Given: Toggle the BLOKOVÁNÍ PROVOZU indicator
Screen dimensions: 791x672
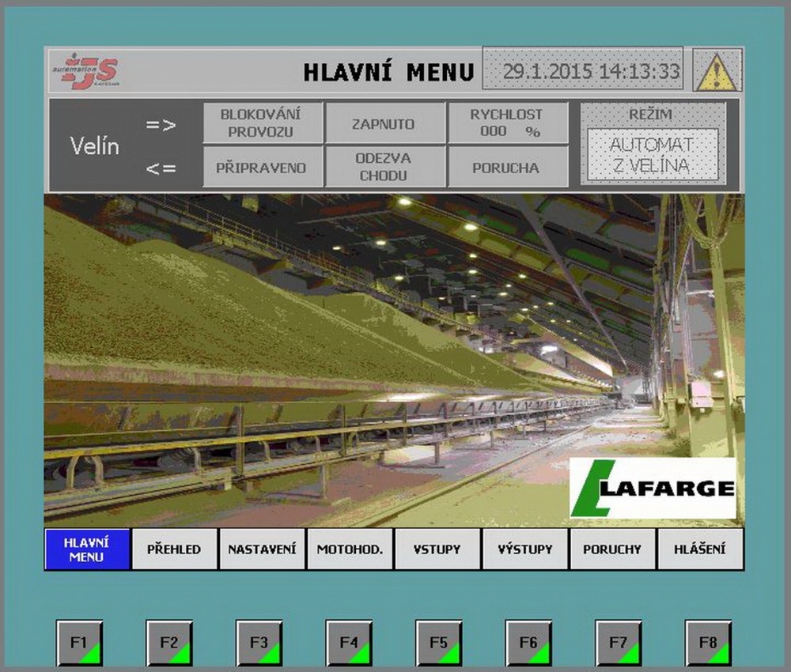Looking at the screenshot, I should coord(262,123).
